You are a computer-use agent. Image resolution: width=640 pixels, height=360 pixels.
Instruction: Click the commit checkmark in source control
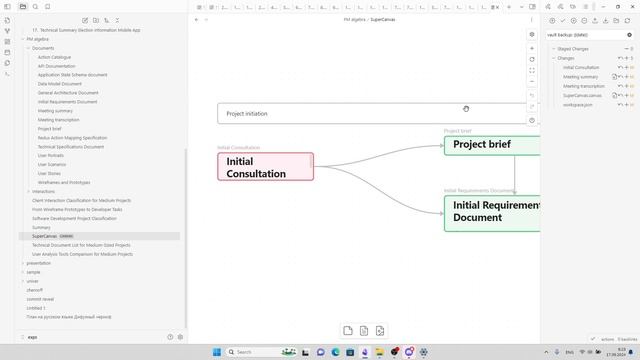pyautogui.click(x=563, y=20)
